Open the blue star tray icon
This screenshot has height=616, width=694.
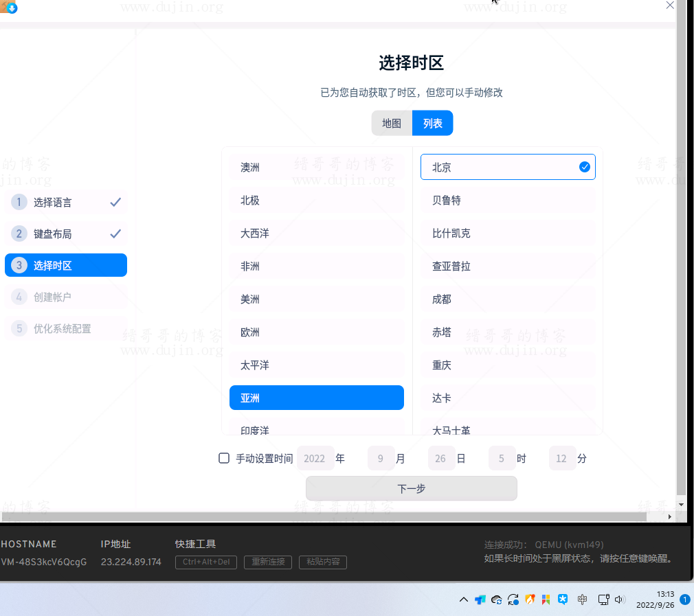point(563,600)
